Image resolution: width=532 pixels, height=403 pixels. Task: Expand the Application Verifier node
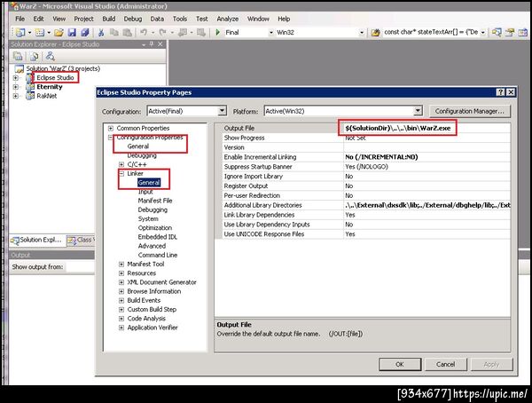(121, 328)
